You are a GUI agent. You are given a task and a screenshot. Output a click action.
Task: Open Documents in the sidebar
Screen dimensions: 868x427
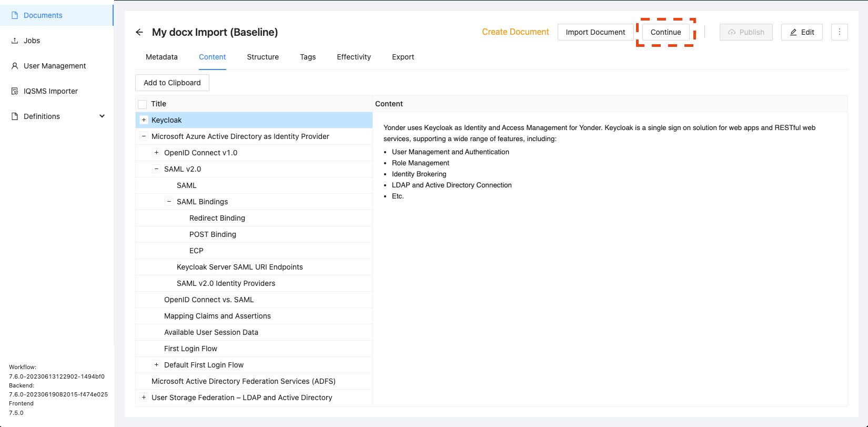[57, 15]
